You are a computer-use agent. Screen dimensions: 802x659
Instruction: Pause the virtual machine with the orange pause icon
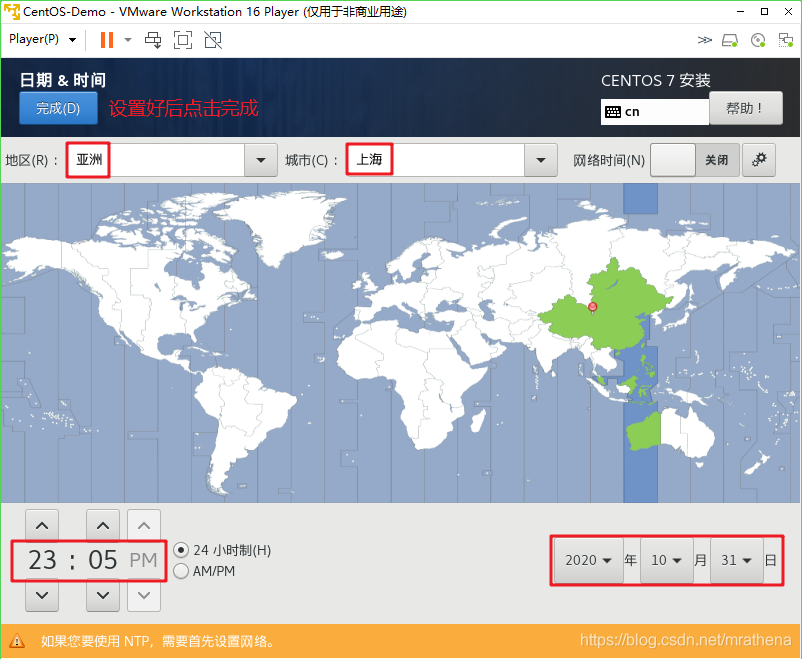coord(107,39)
